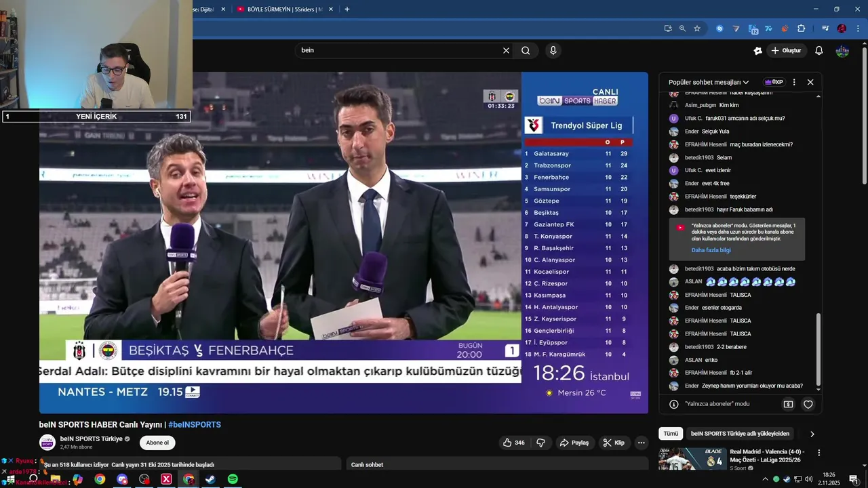868x488 pixels.
Task: Show more filter chips with the right arrow
Action: click(x=812, y=434)
